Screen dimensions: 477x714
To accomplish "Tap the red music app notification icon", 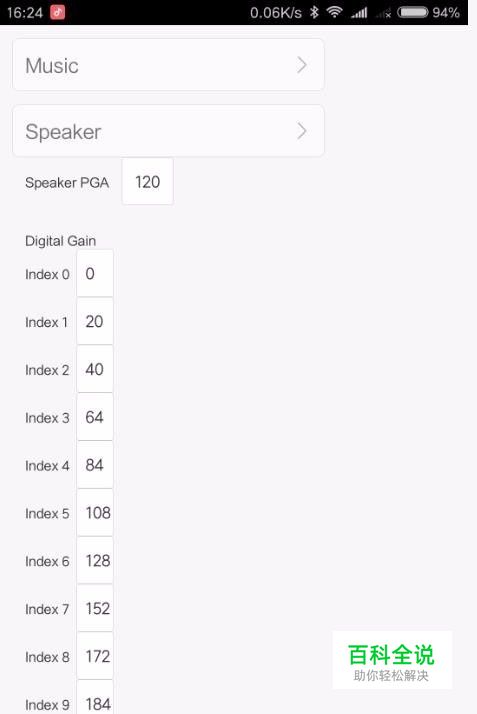I will coord(57,12).
